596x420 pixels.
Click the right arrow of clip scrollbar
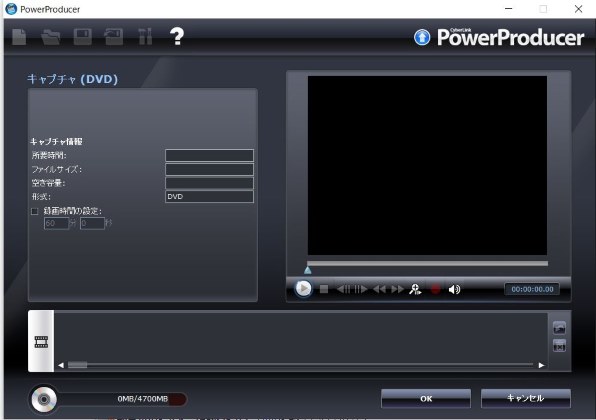(541, 365)
